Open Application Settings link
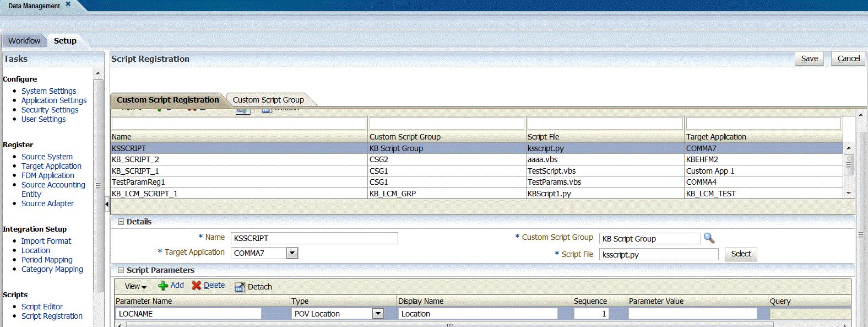 click(x=54, y=100)
